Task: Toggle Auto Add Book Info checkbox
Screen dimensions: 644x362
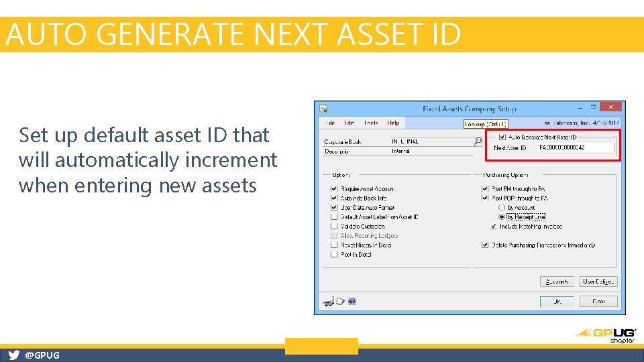Action: tap(334, 198)
